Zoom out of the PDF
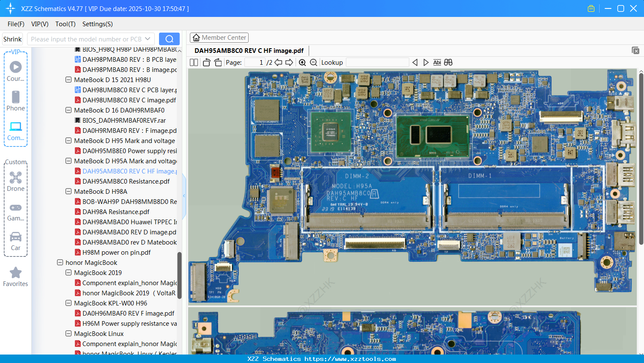The height and width of the screenshot is (363, 644). (x=313, y=62)
